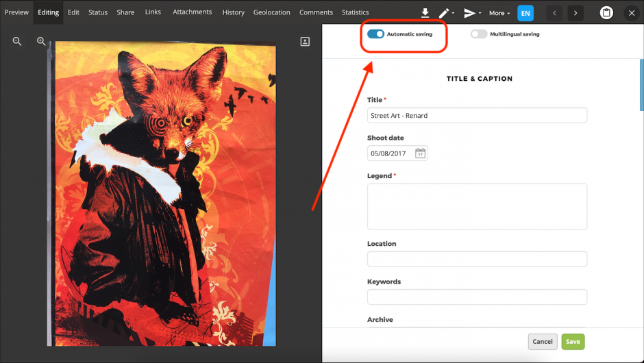The image size is (644, 363).
Task: Click the fox street art image
Action: tap(162, 193)
